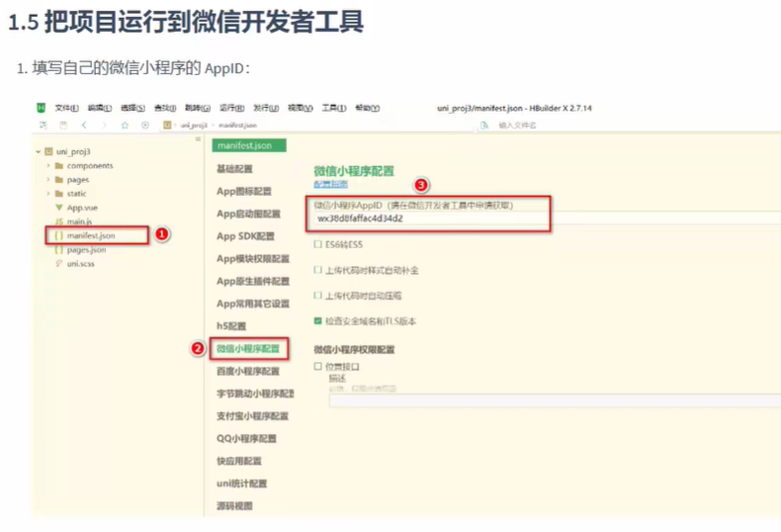The height and width of the screenshot is (532, 781).
Task: Open the 配置指南 link
Action: (x=331, y=184)
